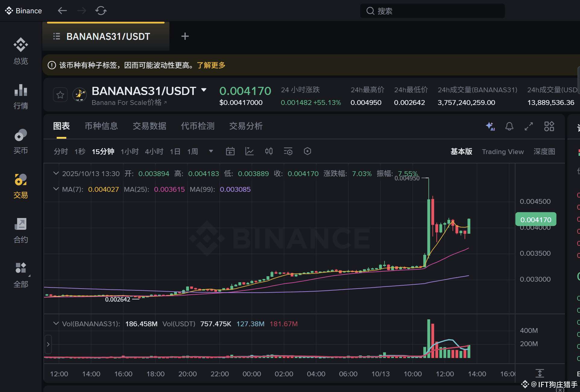Open the hexagon chart settings icon

point(307,151)
